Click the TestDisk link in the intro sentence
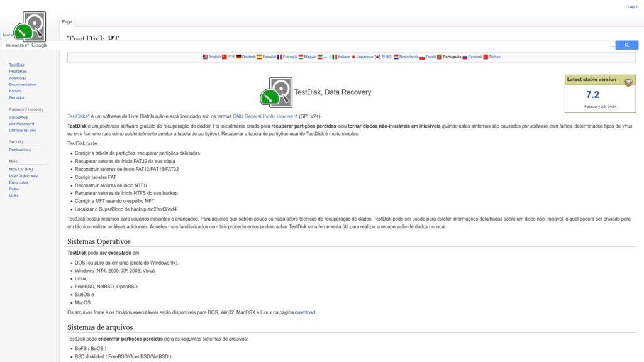Screen dimensions: 644x362 coord(76,116)
